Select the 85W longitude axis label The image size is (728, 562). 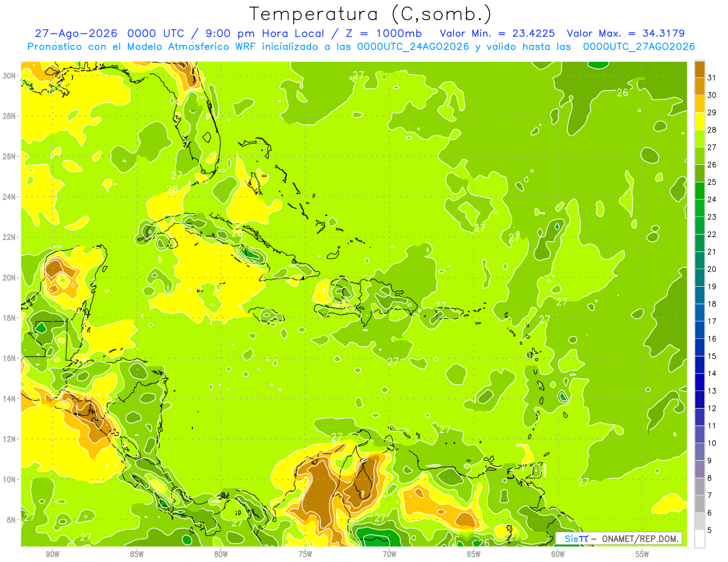point(136,554)
